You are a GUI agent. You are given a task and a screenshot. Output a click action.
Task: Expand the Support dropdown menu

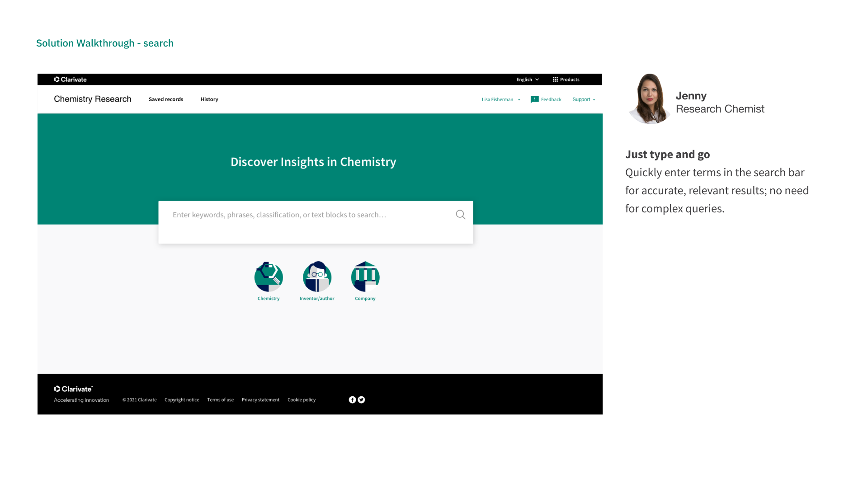click(x=583, y=99)
